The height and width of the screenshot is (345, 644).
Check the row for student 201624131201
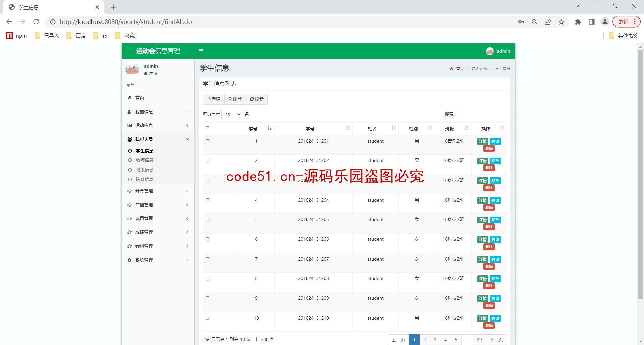(x=207, y=141)
